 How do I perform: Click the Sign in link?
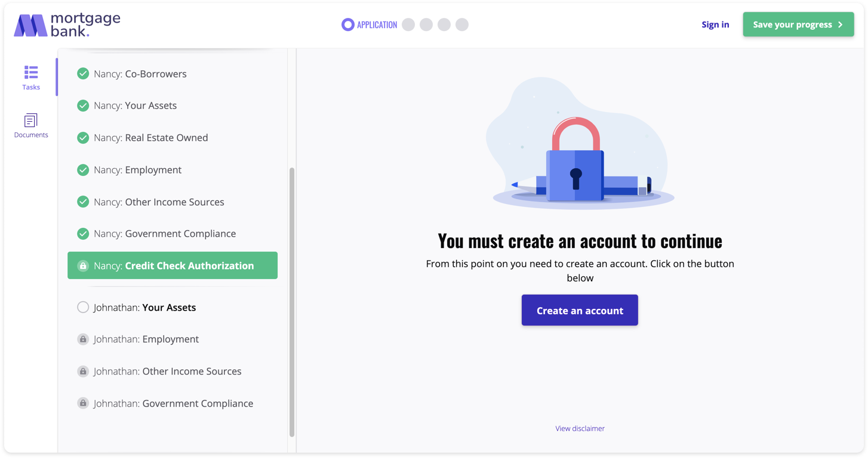pos(715,24)
